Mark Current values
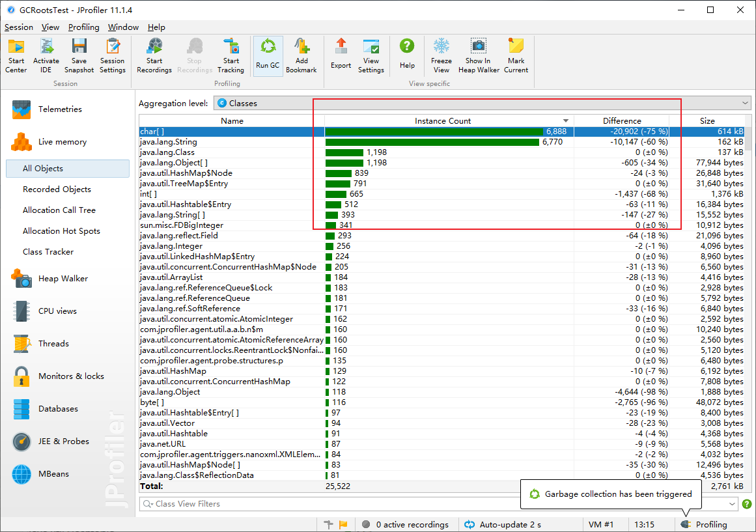The width and height of the screenshot is (756, 532). [516, 56]
